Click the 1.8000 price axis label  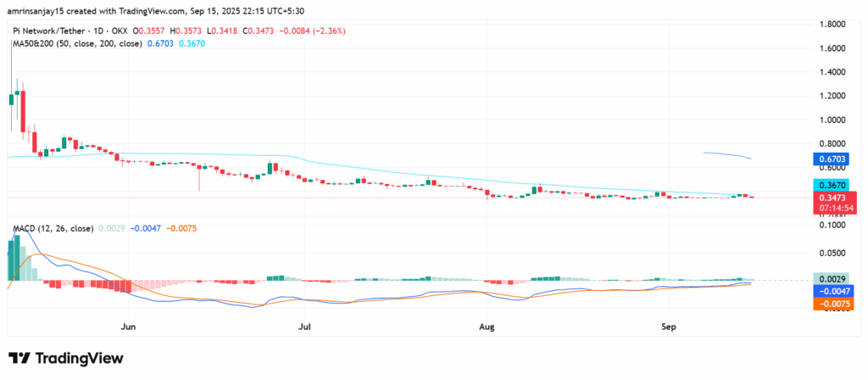pyautogui.click(x=834, y=25)
